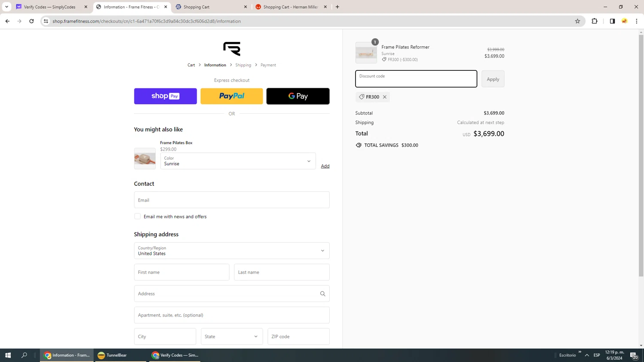Viewport: 644px width, 362px height.
Task: Pay with Google Pay
Action: (298, 96)
